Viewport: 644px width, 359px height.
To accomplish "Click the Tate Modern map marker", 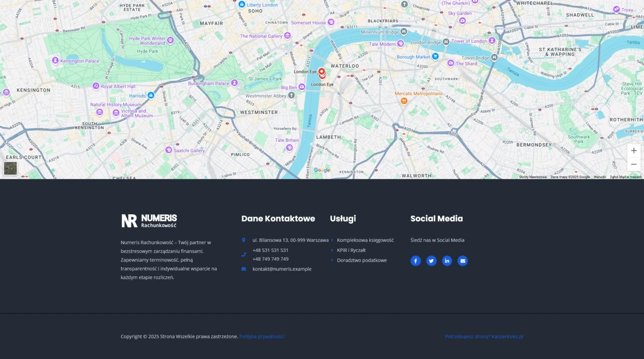I will tap(400, 44).
